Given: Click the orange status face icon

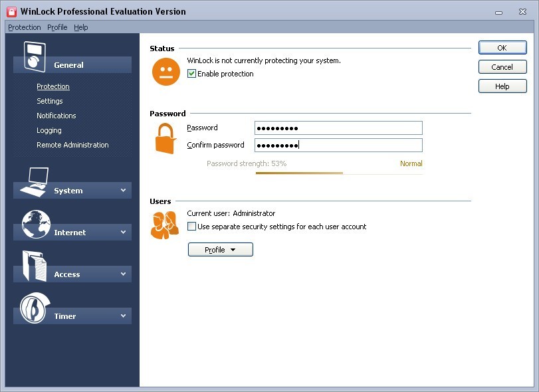Looking at the screenshot, I should tap(166, 72).
